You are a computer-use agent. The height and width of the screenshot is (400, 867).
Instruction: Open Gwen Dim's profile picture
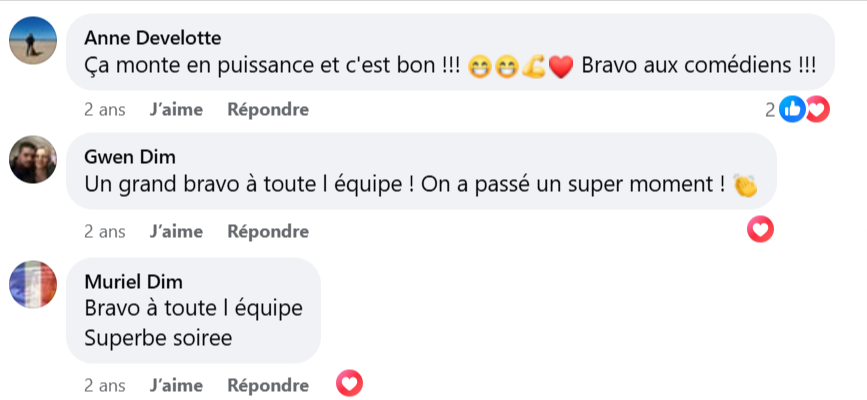tap(32, 159)
